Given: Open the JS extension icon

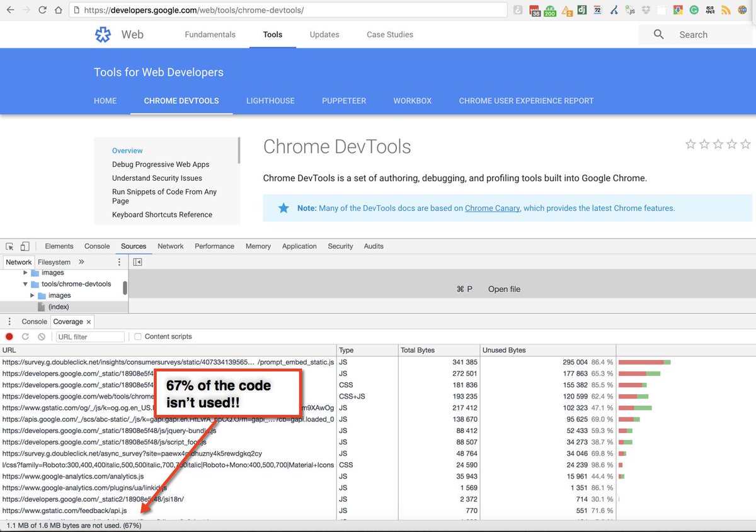Looking at the screenshot, I should [x=631, y=10].
